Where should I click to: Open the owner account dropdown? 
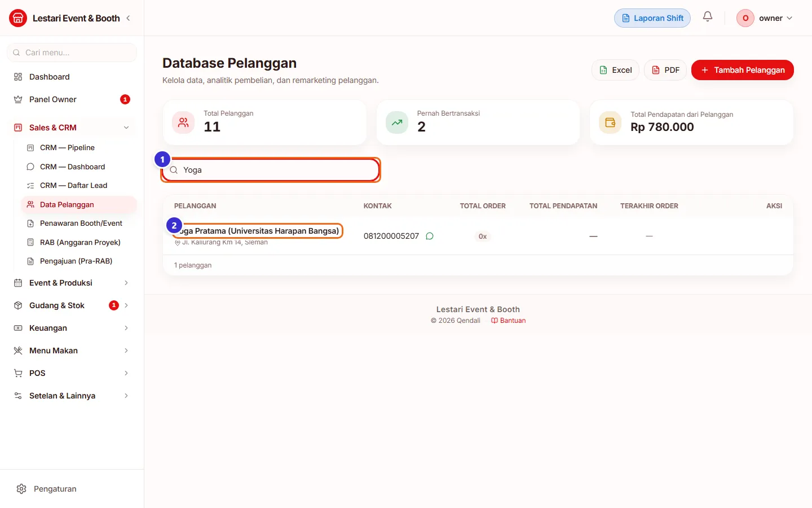pos(765,18)
